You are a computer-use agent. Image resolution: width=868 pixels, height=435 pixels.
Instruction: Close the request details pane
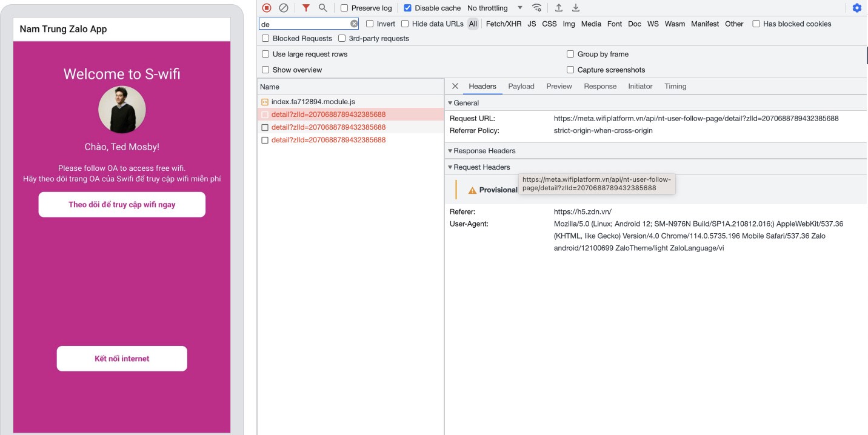pos(455,86)
